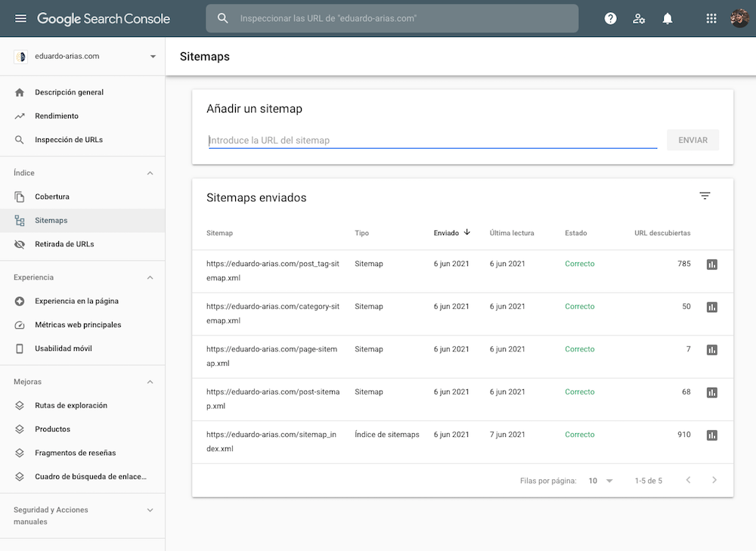The width and height of the screenshot is (756, 551).
Task: Click the home icon beside Descripción general
Action: point(20,92)
